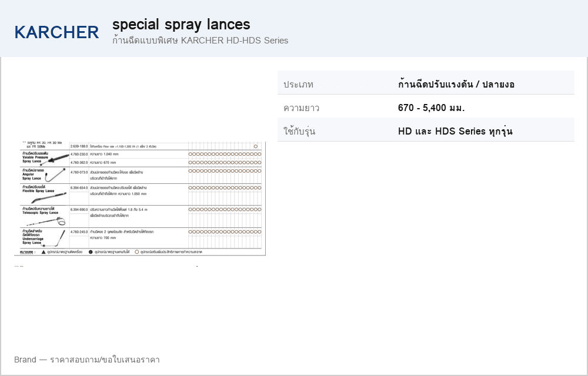Click part number 4.760-245.0 in table

pos(79,232)
